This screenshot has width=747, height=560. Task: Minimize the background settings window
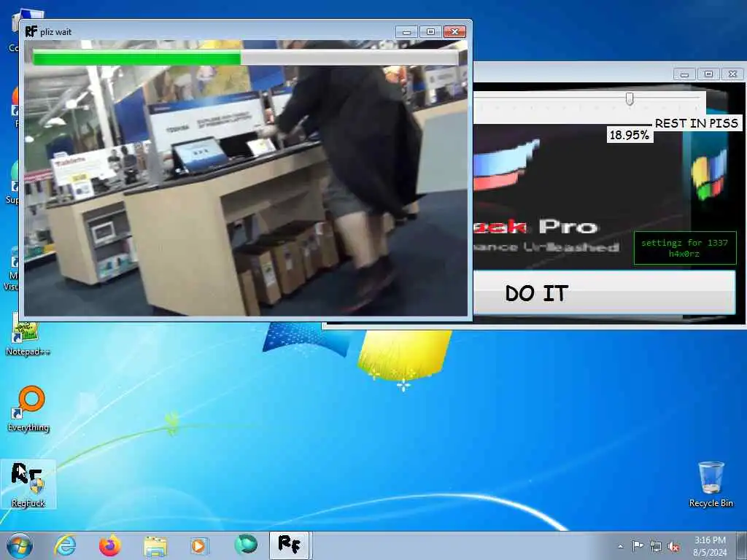click(x=684, y=74)
